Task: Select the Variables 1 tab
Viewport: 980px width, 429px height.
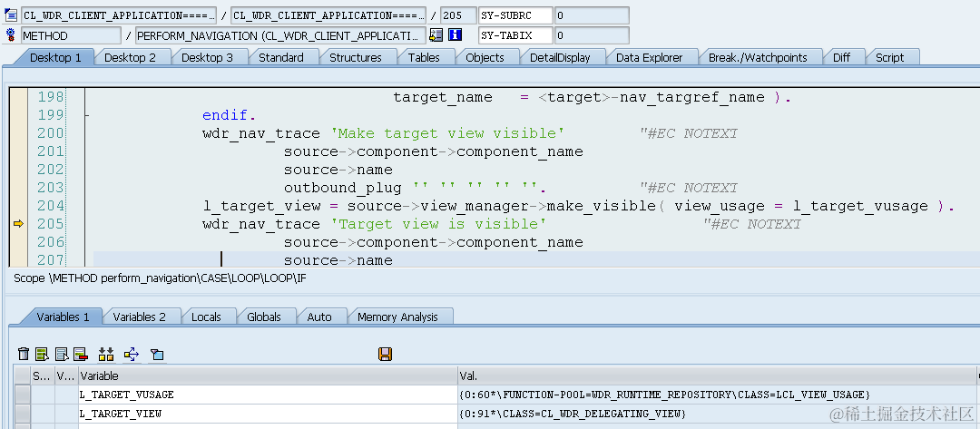Action: click(63, 317)
